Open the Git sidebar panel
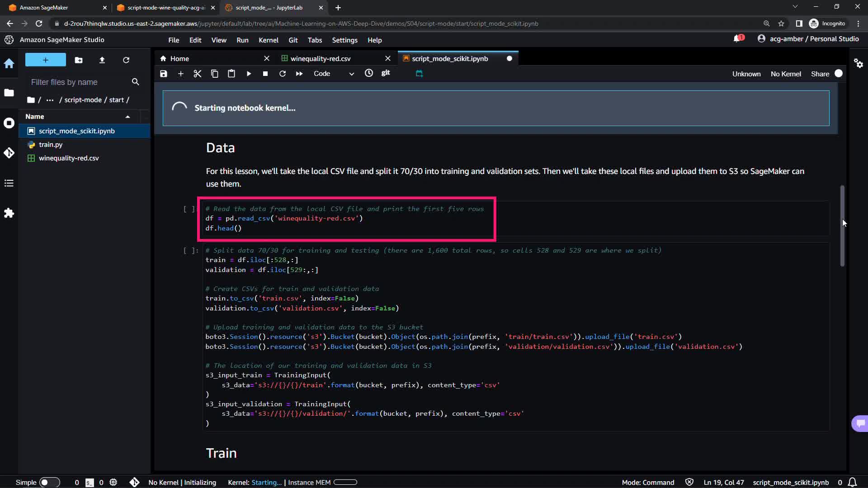This screenshot has height=488, width=868. [x=9, y=153]
